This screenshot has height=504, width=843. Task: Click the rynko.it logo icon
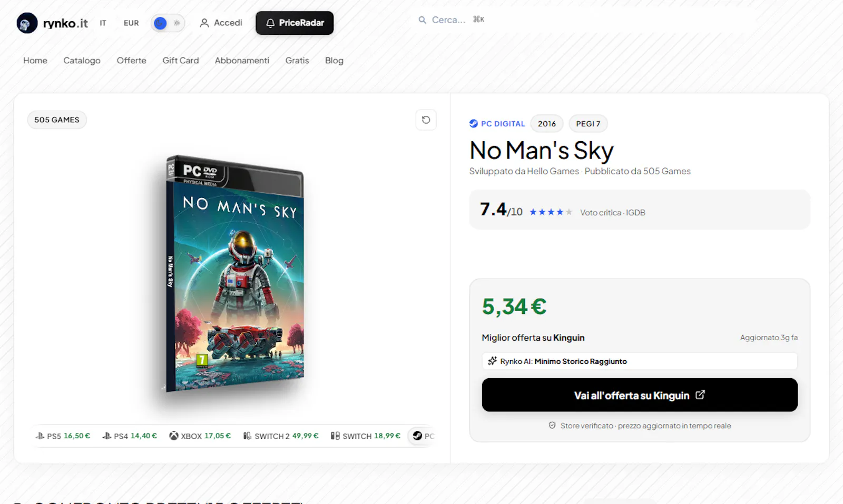coord(27,23)
